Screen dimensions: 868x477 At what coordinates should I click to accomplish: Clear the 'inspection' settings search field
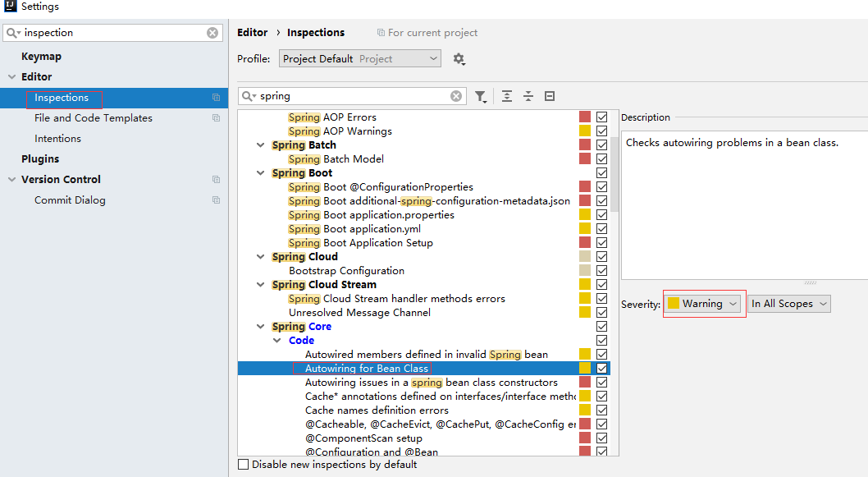coord(212,33)
